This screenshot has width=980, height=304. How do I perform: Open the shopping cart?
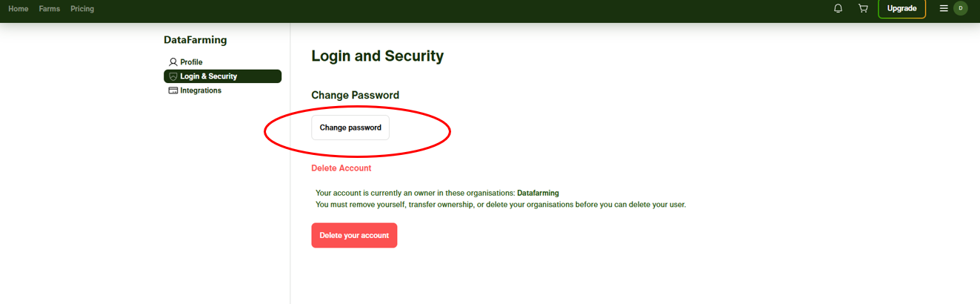(863, 9)
